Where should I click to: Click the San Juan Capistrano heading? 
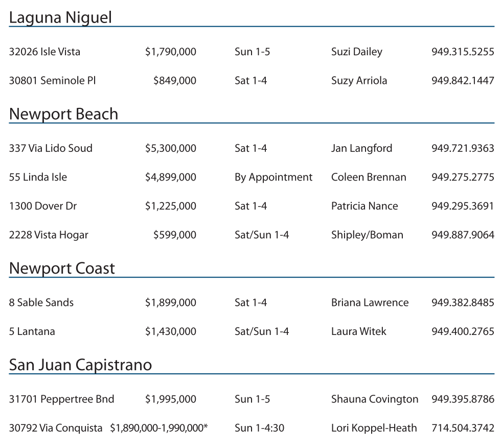(x=80, y=365)
